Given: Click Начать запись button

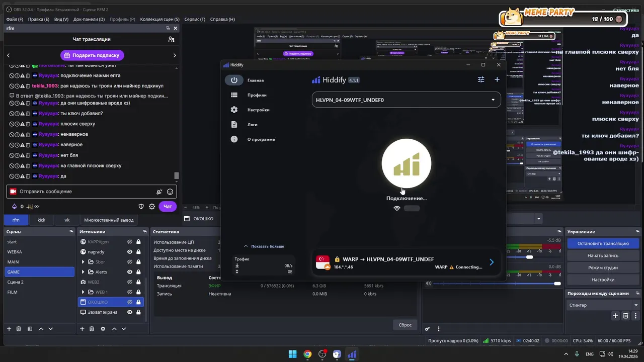Looking at the screenshot, I should pyautogui.click(x=603, y=255).
